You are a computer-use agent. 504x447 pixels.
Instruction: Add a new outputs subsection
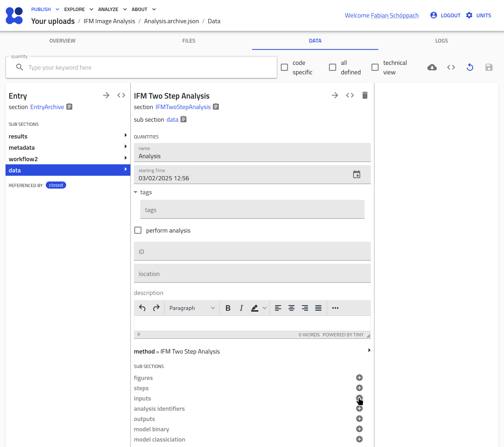[x=359, y=419]
